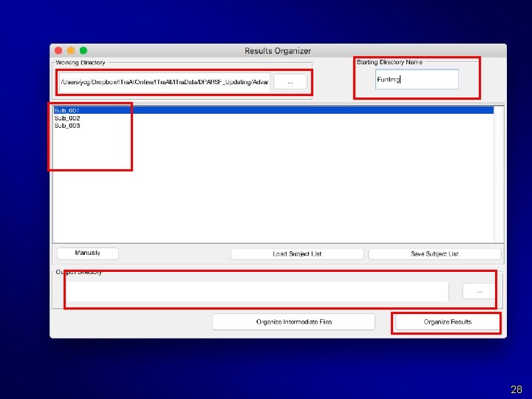Screen dimensions: 532x399
Task: Browse for Output Directory with ellipsis button
Action: [x=479, y=291]
